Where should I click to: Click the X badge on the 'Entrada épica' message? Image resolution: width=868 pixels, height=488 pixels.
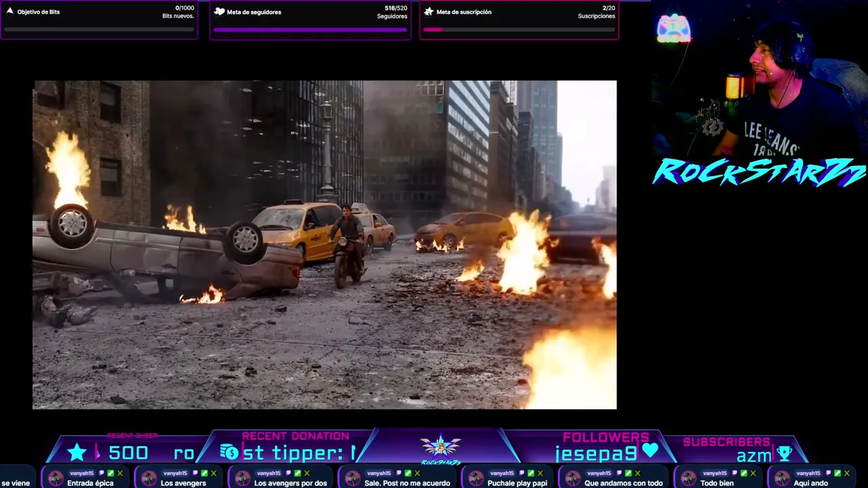point(120,473)
